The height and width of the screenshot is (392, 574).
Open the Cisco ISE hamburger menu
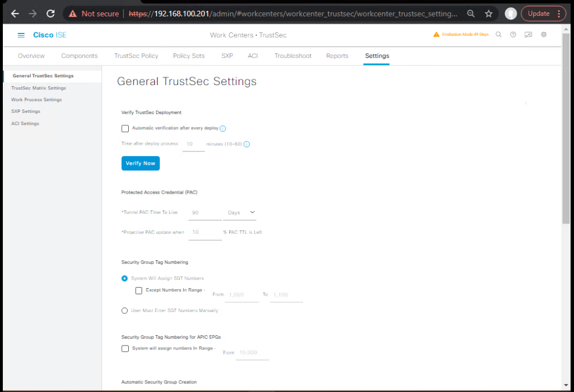(21, 35)
